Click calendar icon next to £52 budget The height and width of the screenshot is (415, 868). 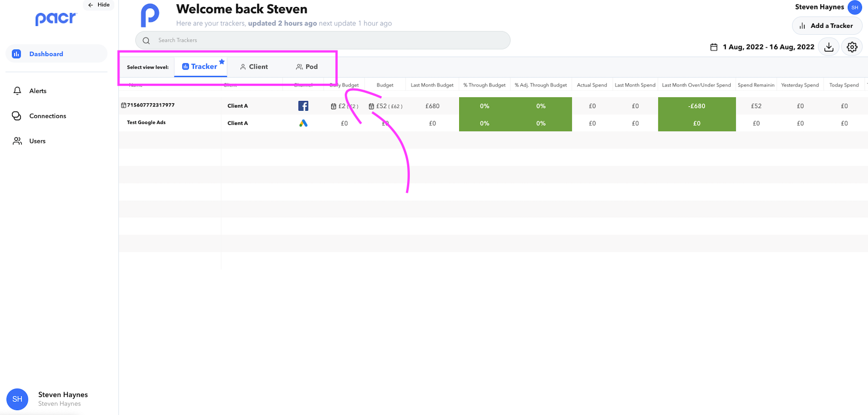click(x=371, y=106)
